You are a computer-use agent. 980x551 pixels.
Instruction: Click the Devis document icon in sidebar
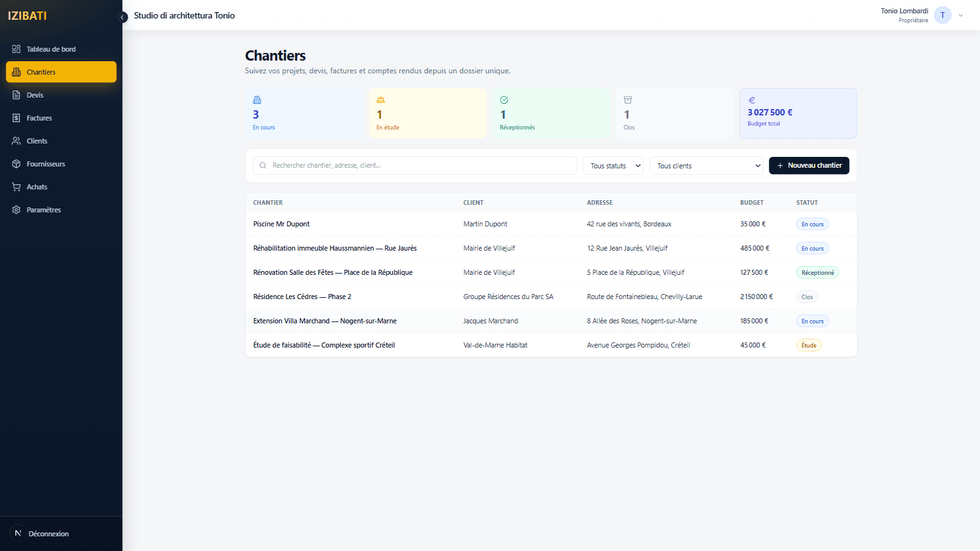coord(17,95)
